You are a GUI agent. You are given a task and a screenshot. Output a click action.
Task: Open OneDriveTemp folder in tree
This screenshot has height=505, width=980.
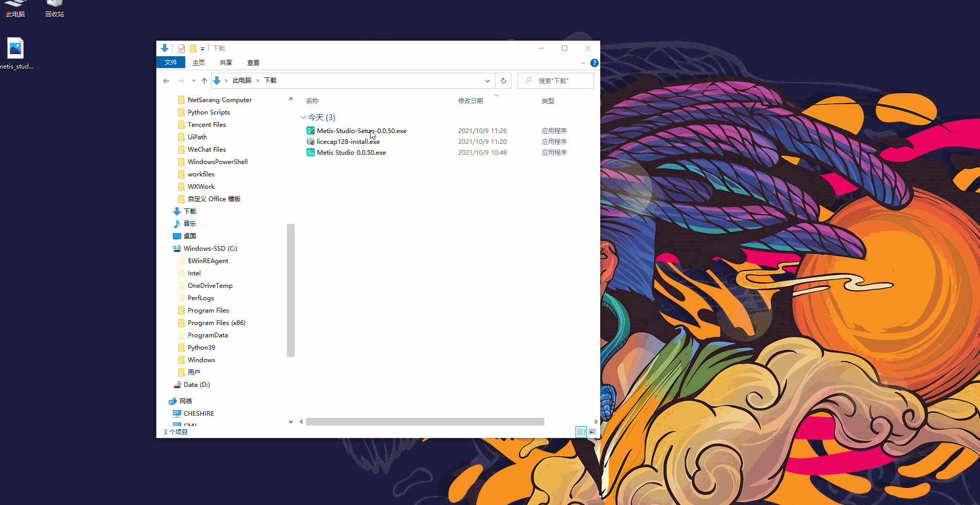(210, 286)
